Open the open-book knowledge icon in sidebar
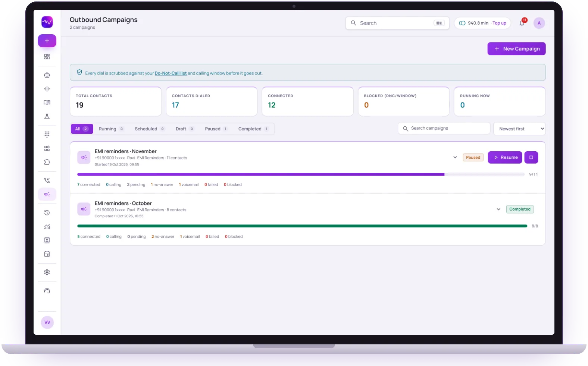Image resolution: width=588 pixels, height=366 pixels. pos(47,102)
